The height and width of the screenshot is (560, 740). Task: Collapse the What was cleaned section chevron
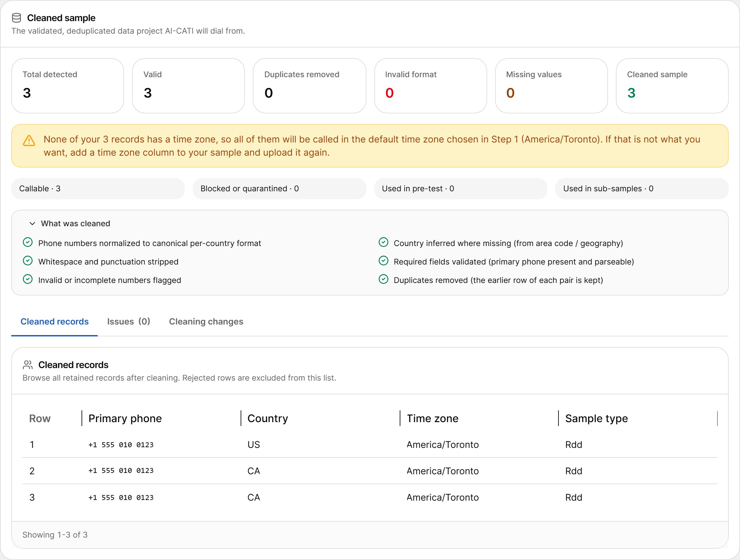32,224
